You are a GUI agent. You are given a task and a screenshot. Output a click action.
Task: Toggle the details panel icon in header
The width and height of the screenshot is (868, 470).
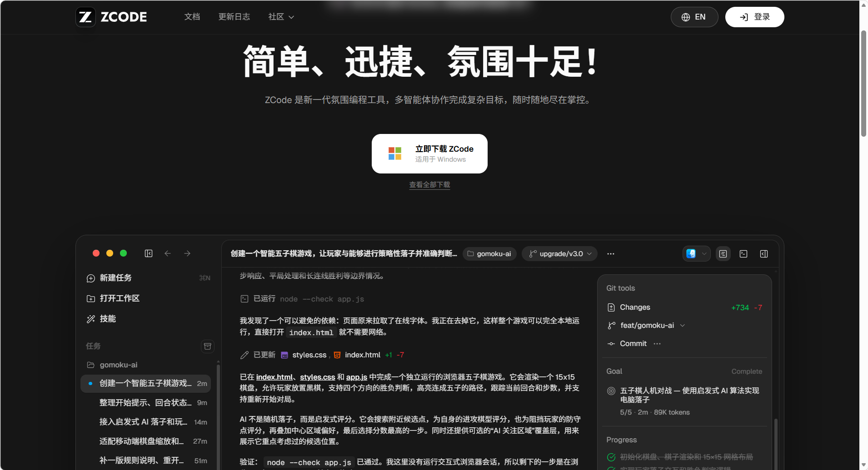[x=723, y=254]
